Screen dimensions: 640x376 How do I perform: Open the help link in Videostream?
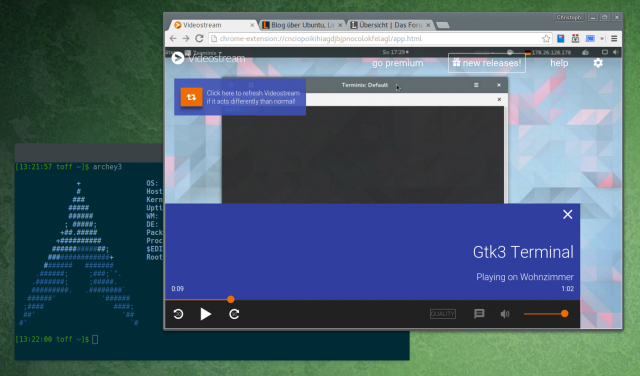[559, 63]
